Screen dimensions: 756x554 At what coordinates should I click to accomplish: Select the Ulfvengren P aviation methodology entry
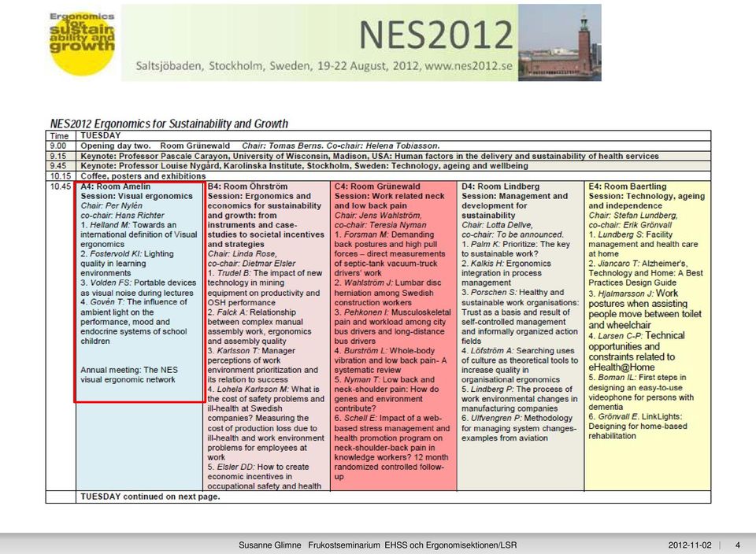(519, 428)
